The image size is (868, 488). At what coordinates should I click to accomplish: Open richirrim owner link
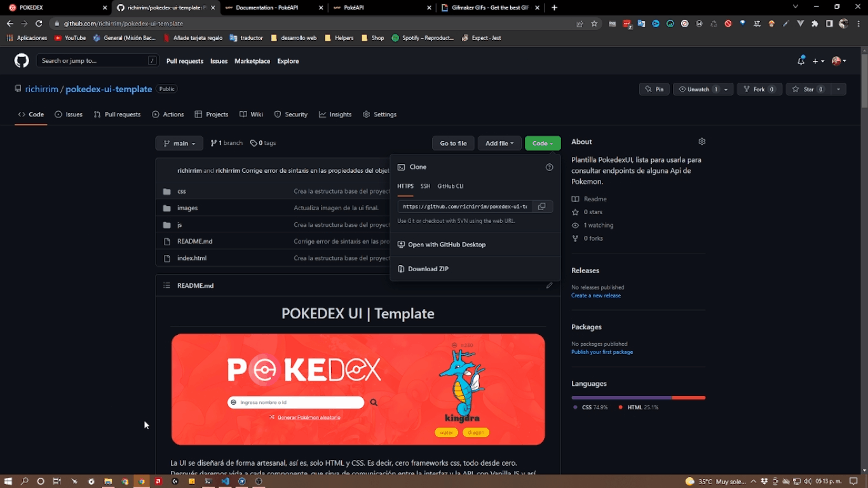pyautogui.click(x=42, y=89)
